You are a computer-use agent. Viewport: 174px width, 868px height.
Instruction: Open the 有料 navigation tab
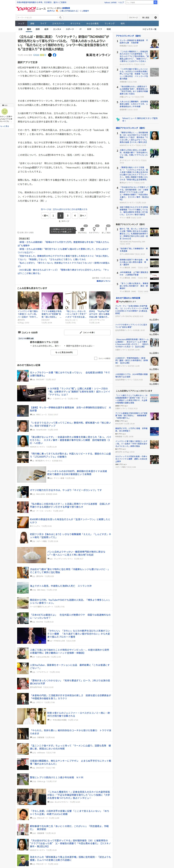123,24
